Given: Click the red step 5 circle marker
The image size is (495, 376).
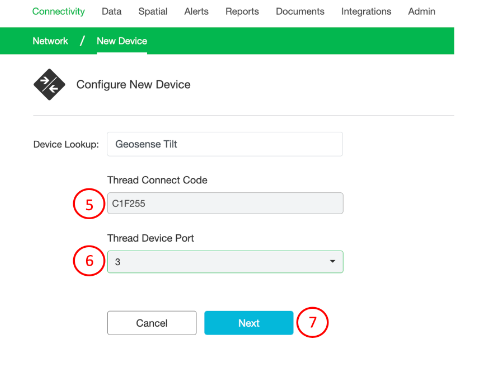Looking at the screenshot, I should pos(89,204).
